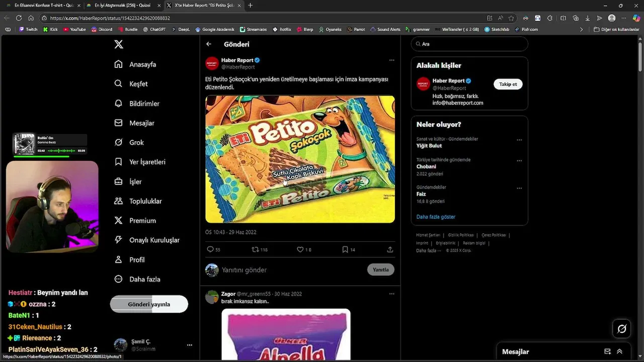Open Topluluklar in the sidebar
This screenshot has height=362, width=644.
[x=138, y=201]
